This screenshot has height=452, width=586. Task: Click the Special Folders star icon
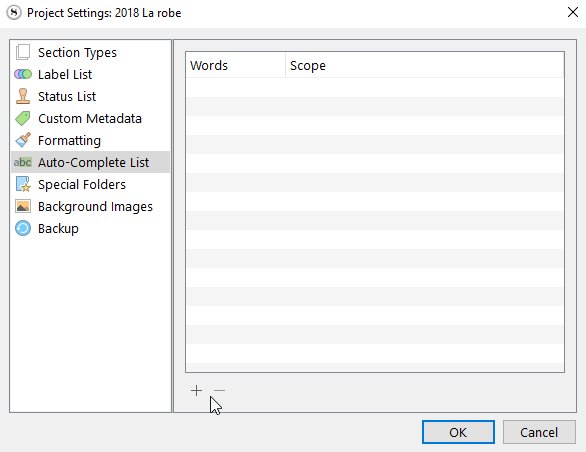click(23, 184)
